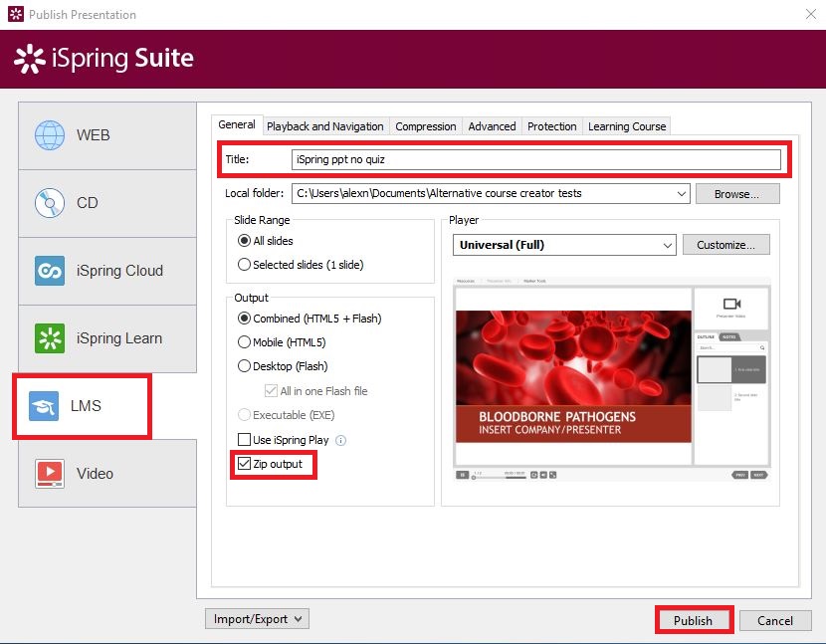Click the "Output" group label
Image resolution: width=826 pixels, height=644 pixels.
[251, 298]
